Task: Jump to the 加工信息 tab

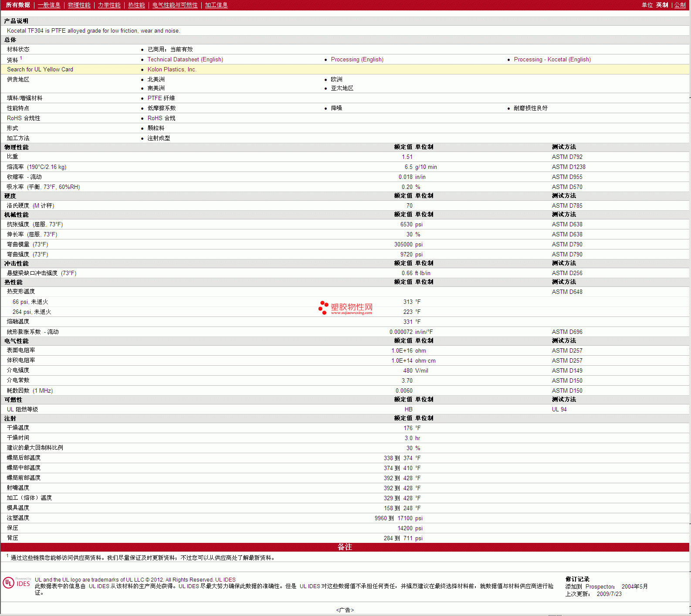Action: [x=216, y=5]
